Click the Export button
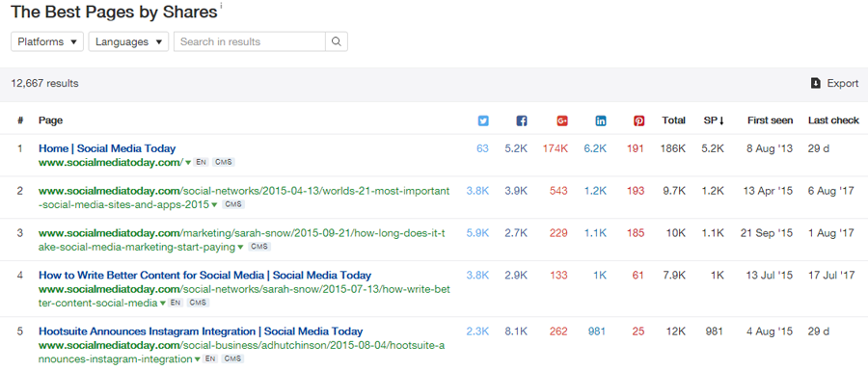 (835, 83)
